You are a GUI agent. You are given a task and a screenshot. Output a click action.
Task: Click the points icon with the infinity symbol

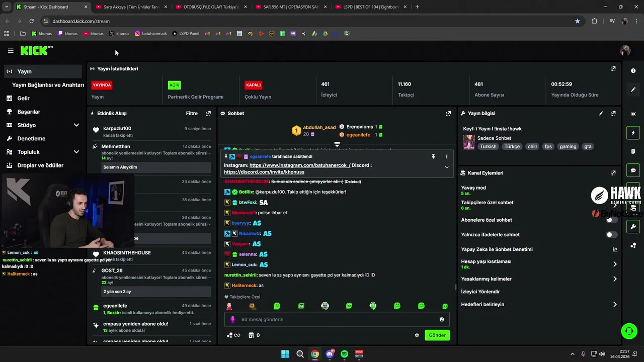pos(233,335)
